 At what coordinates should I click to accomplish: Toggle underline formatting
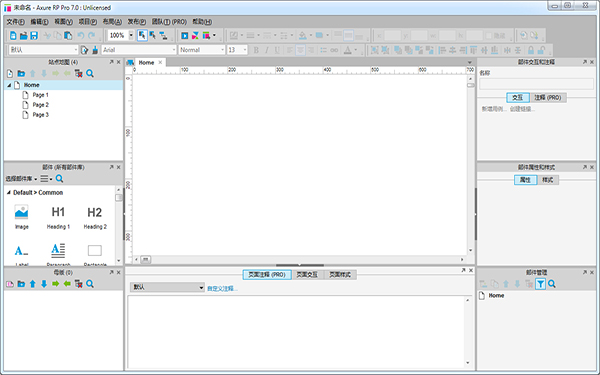[277, 50]
